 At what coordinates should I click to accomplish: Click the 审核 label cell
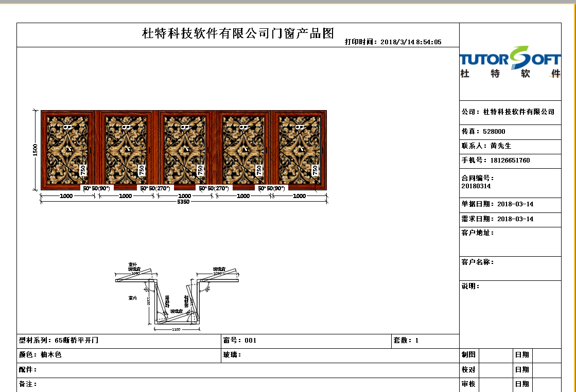pyautogui.click(x=469, y=385)
